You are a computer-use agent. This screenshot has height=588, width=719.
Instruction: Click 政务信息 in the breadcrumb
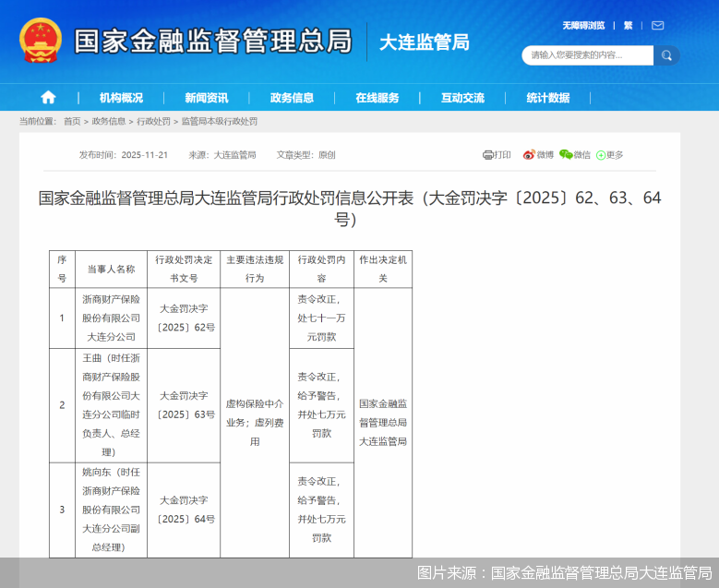(x=109, y=122)
